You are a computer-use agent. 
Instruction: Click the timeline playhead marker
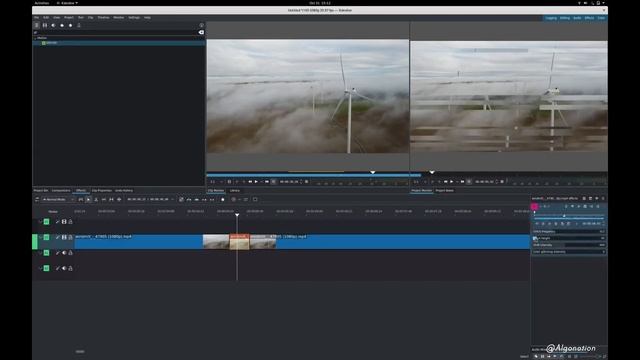coord(237,215)
